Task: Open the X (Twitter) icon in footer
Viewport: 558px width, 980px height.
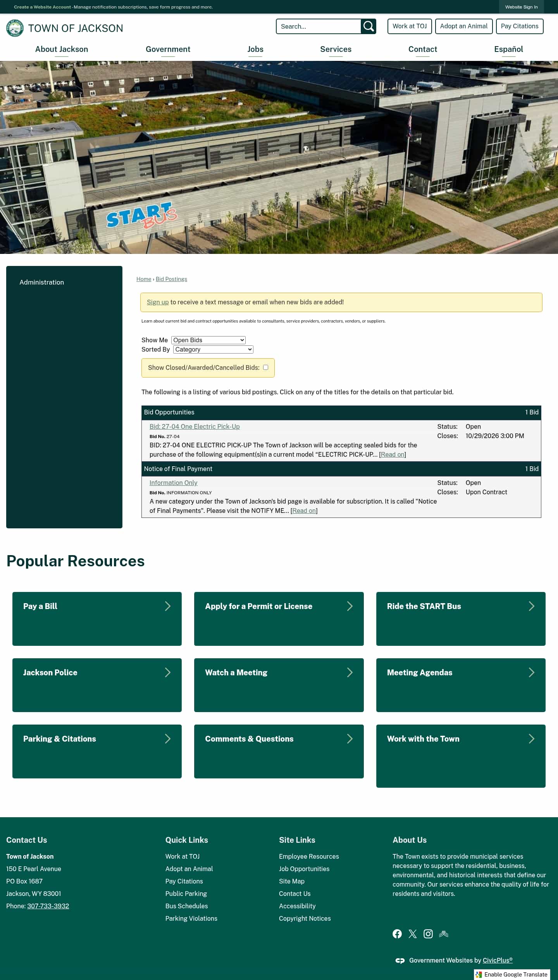Action: (413, 934)
